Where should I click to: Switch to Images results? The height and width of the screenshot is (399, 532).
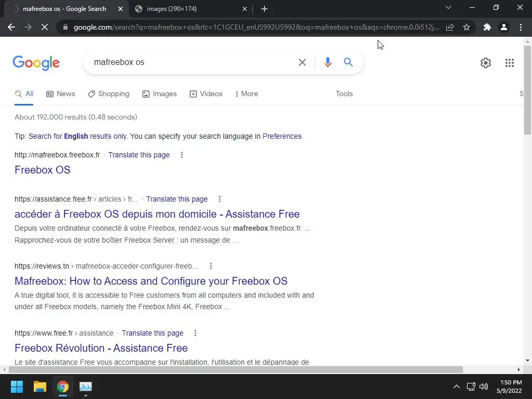tap(159, 94)
